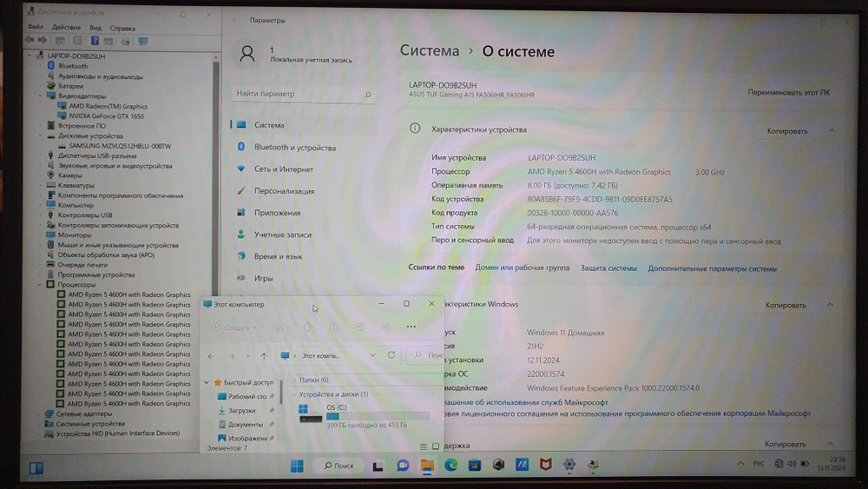Collapse the Характеристики Windows section chevron
The image size is (868, 489).
[x=830, y=305]
